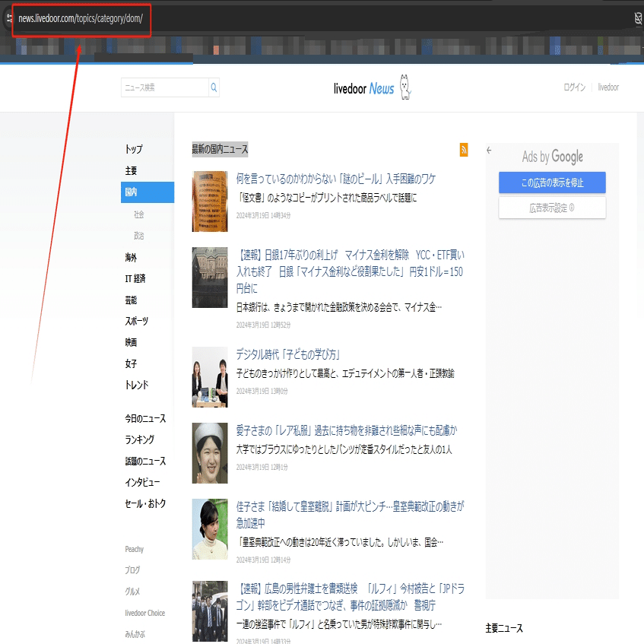The image size is (644, 644).
Task: Open site info icon in address bar
Action: 9,18
